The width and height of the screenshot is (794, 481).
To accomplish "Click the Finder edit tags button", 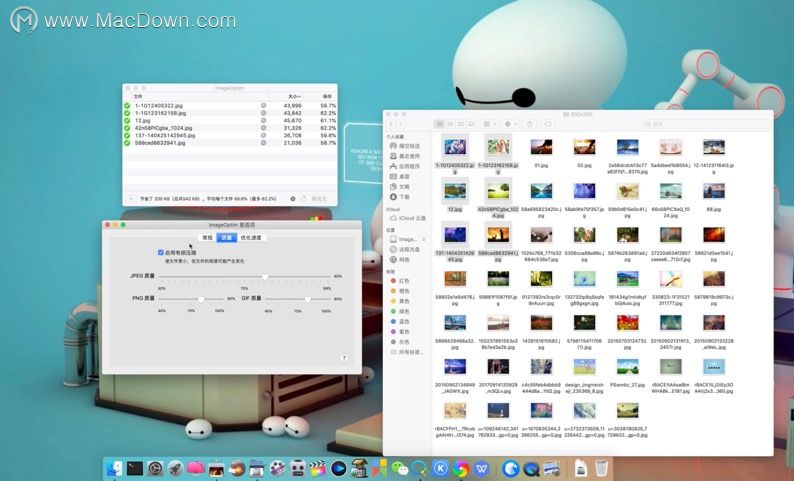I will pos(548,124).
